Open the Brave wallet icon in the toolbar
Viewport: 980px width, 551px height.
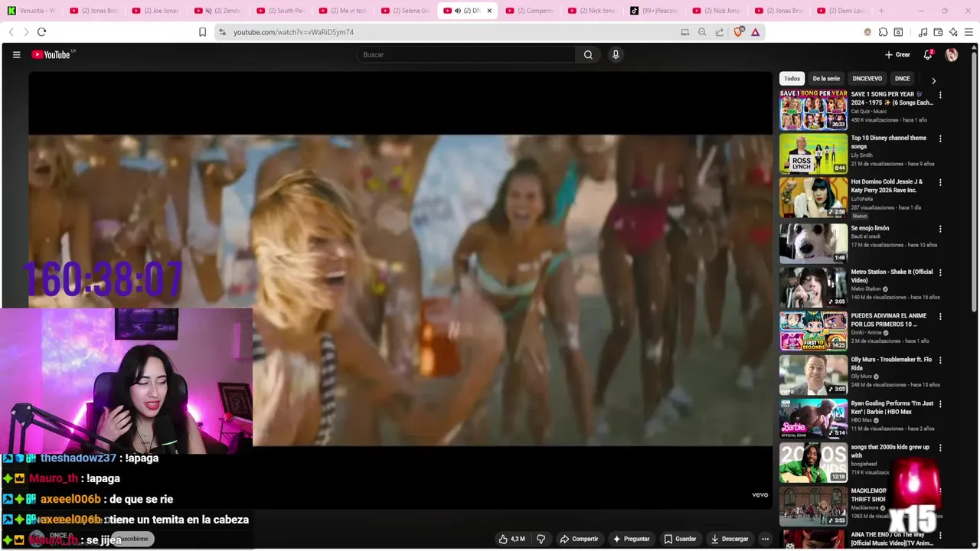tap(938, 32)
